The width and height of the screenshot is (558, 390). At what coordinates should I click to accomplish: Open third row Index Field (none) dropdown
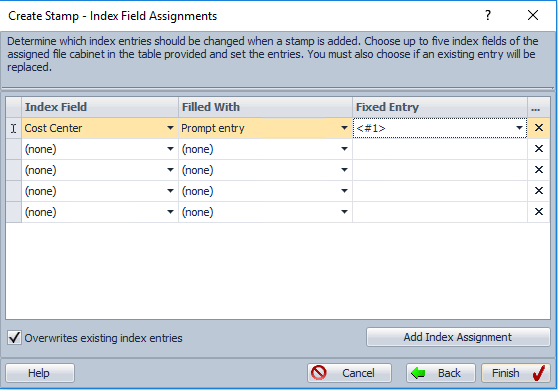[170, 170]
